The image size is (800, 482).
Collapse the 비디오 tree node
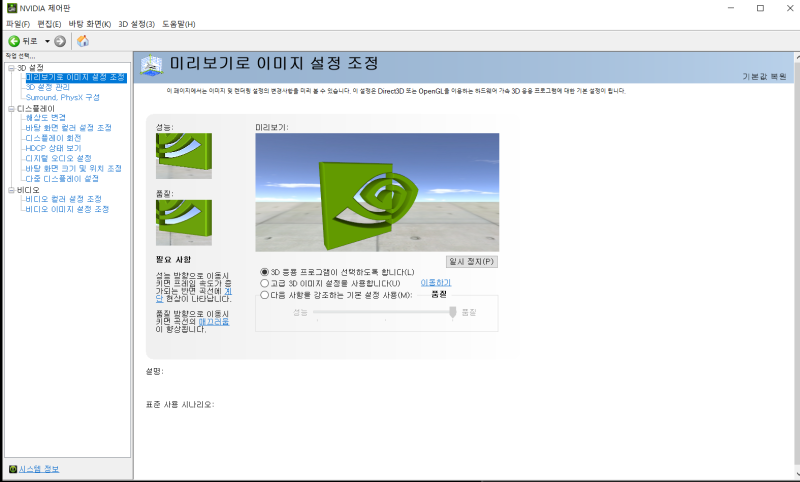pos(11,190)
